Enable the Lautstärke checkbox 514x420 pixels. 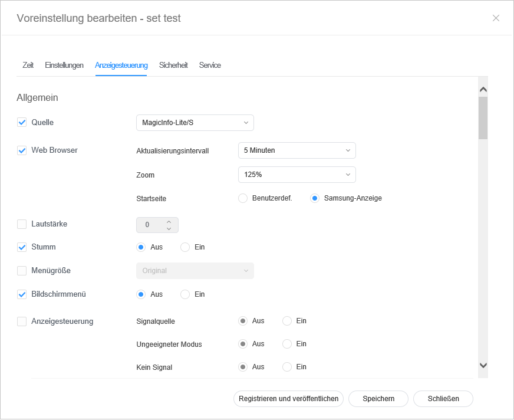(x=22, y=224)
